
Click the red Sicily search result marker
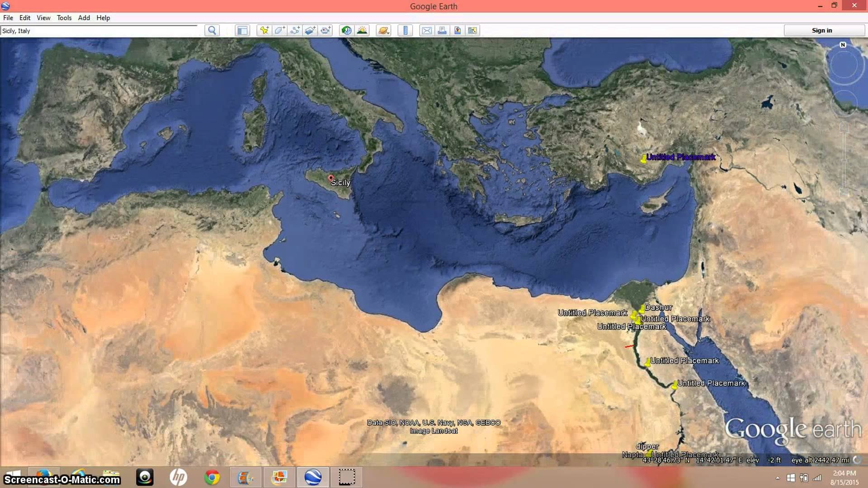331,178
